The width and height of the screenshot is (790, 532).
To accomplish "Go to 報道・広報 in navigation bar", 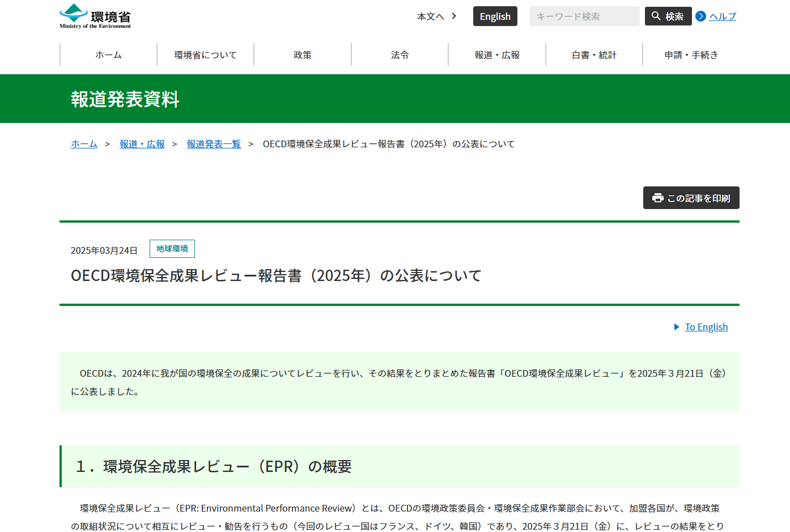I will (497, 55).
